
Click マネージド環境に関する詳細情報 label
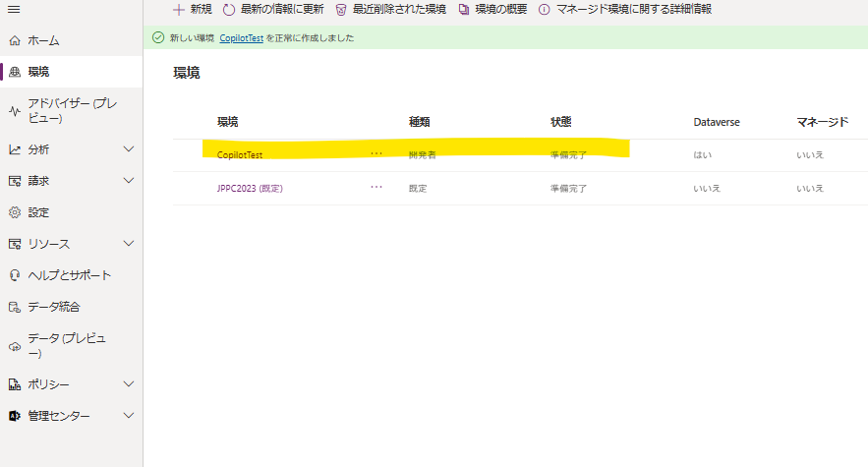(x=634, y=10)
